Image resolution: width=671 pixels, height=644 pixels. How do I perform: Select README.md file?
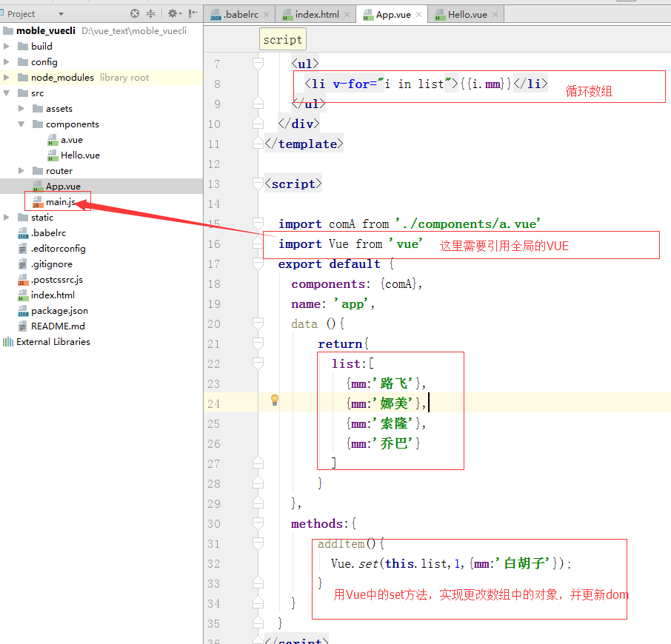pos(58,326)
